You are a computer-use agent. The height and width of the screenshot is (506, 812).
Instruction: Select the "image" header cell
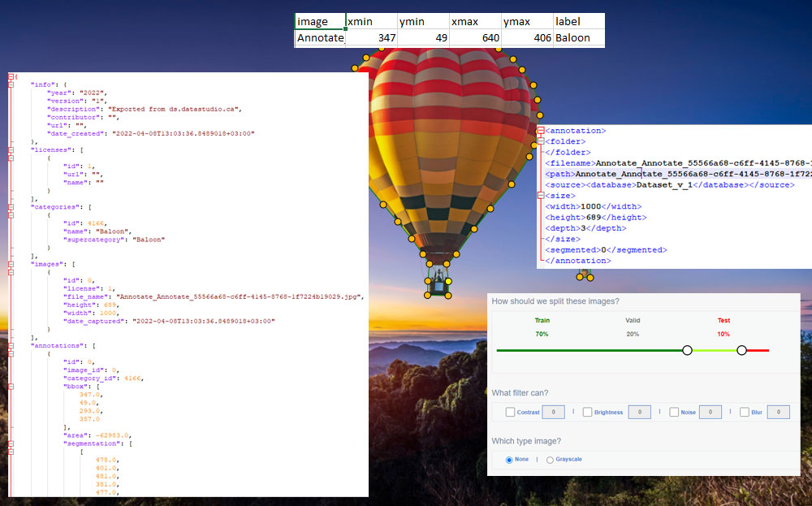click(x=320, y=22)
